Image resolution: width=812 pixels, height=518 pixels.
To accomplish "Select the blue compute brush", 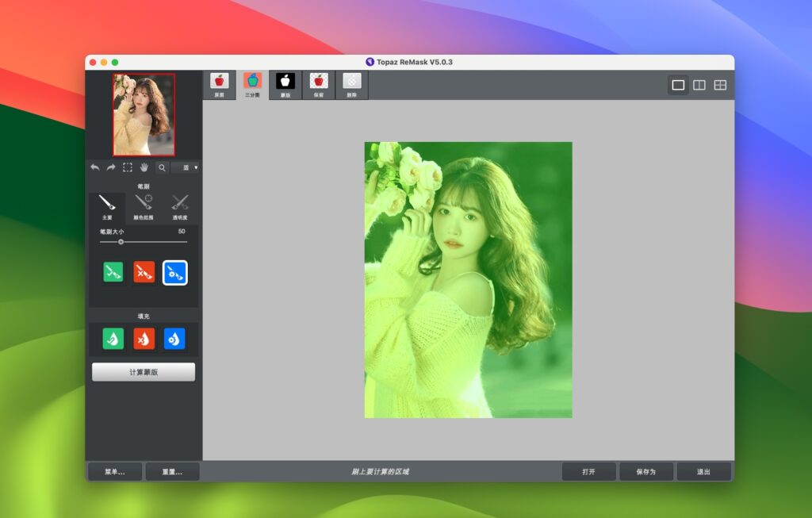I will click(x=174, y=272).
